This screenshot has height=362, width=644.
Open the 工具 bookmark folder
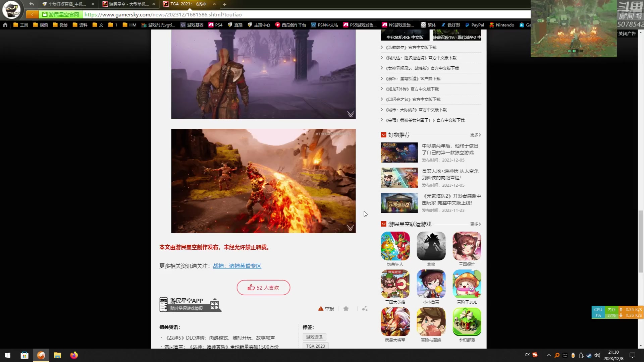pyautogui.click(x=20, y=25)
